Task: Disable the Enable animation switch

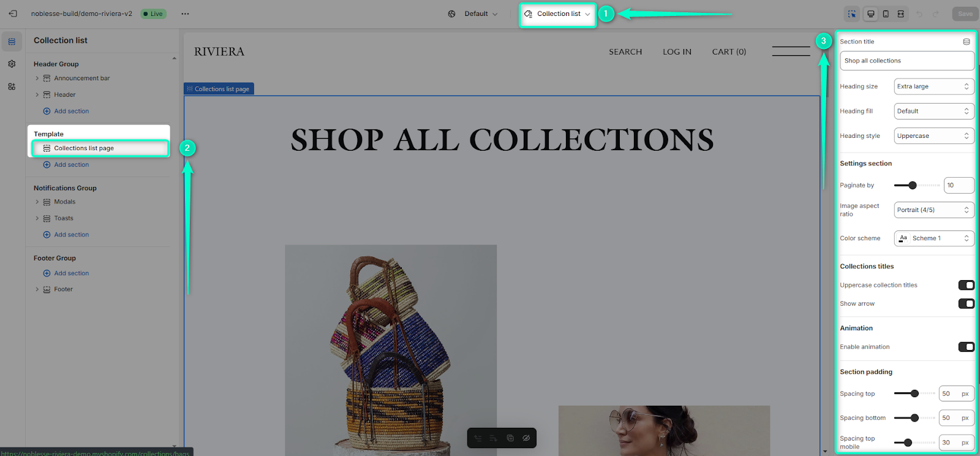Action: click(966, 347)
